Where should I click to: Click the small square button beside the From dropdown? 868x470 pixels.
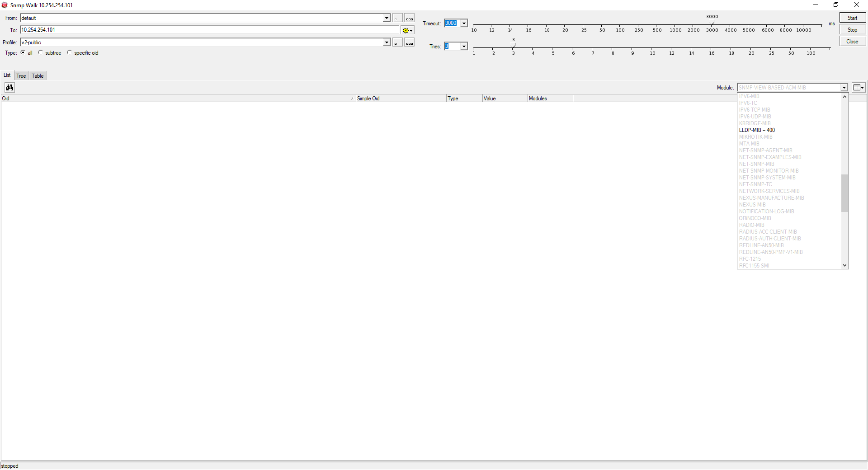[x=397, y=18]
